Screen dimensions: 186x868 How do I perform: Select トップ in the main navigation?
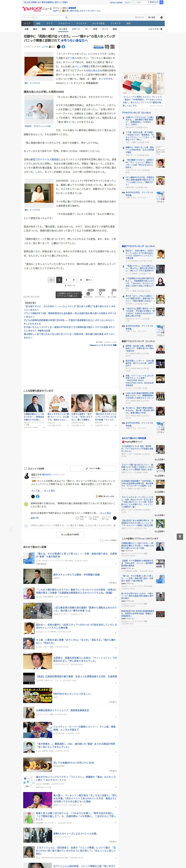[x=27, y=24]
